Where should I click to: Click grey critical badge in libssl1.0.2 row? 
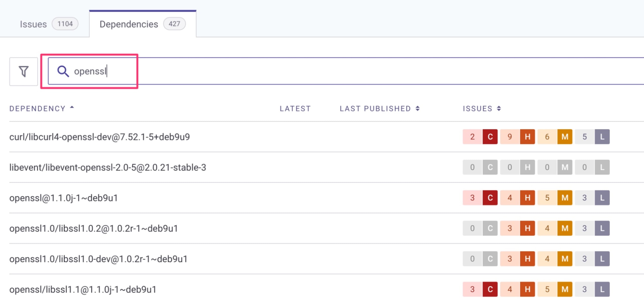[x=490, y=228]
